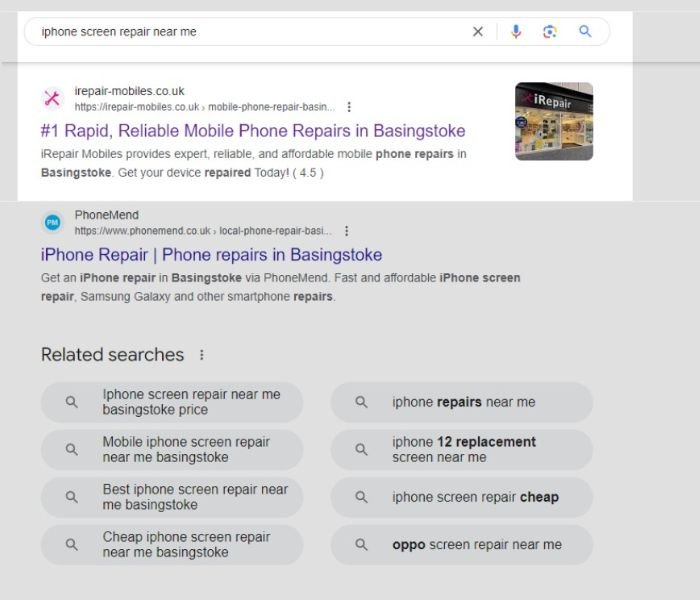Image resolution: width=700 pixels, height=600 pixels.
Task: Click the irepair-mobiles.co.uk site favicon
Action: 52,98
